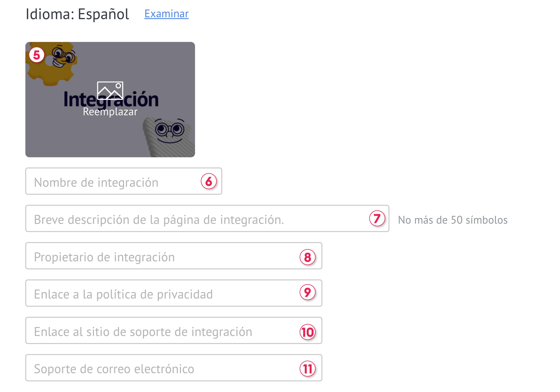Focus the Nombre de integración field
Image resolution: width=560 pixels, height=392 pixels.
124,181
